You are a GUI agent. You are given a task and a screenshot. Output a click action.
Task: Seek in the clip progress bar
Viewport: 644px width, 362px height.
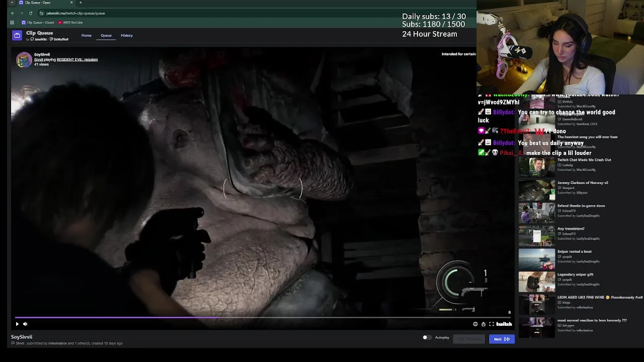[263, 318]
